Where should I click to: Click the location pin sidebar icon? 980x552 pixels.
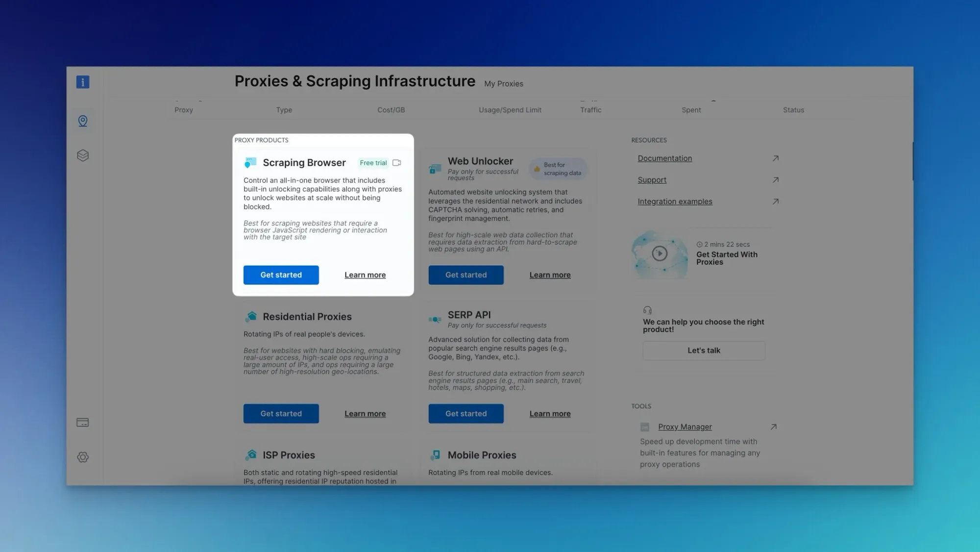(x=82, y=121)
